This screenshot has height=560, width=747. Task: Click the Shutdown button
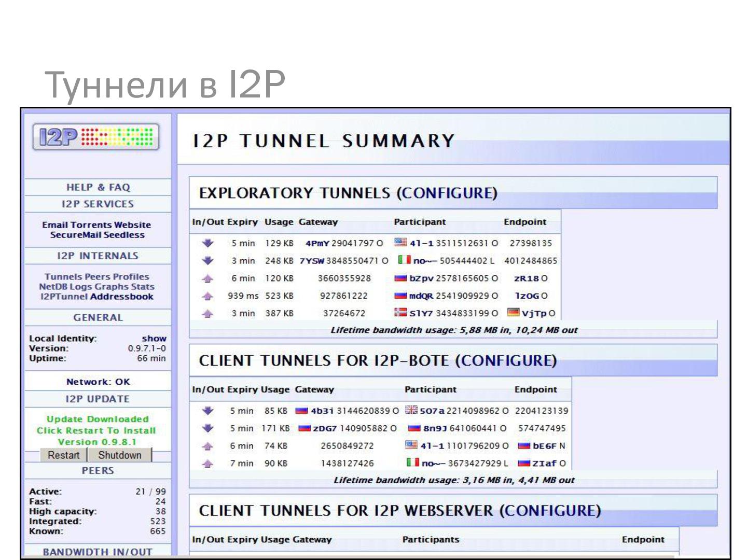(x=120, y=455)
